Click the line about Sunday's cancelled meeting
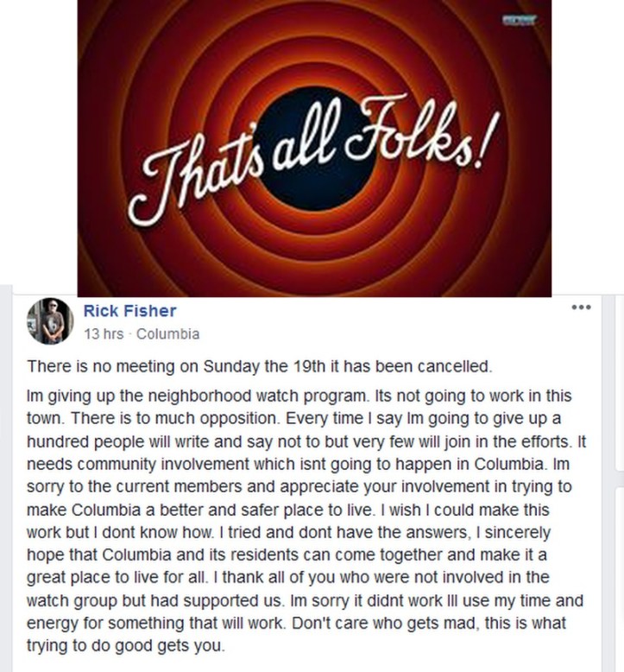 [x=259, y=365]
